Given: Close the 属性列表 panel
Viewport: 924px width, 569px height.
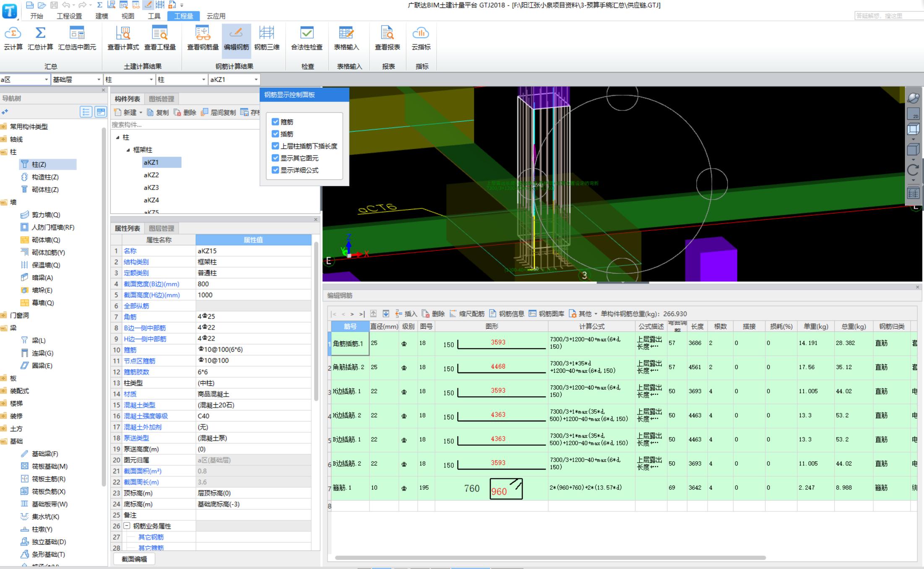Looking at the screenshot, I should click(x=315, y=219).
